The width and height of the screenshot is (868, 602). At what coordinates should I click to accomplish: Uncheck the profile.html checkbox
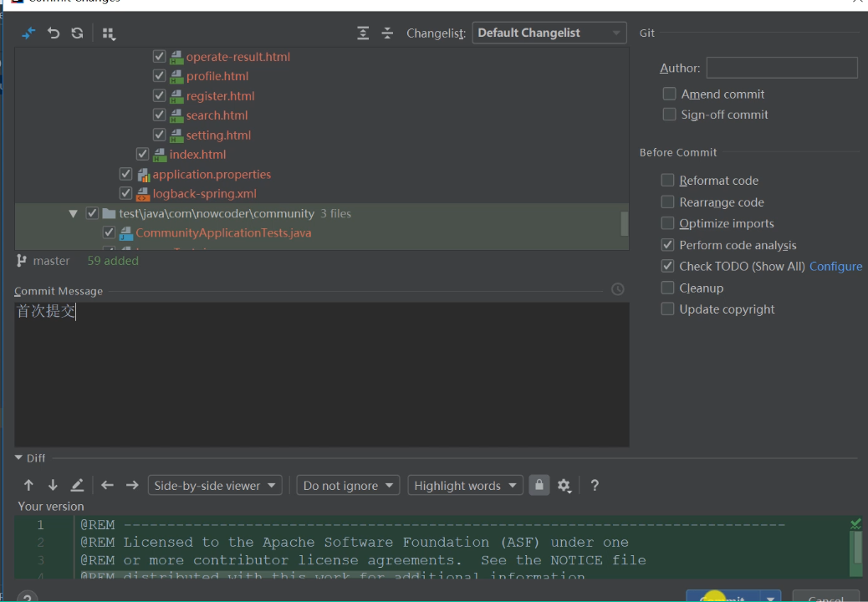(x=159, y=76)
